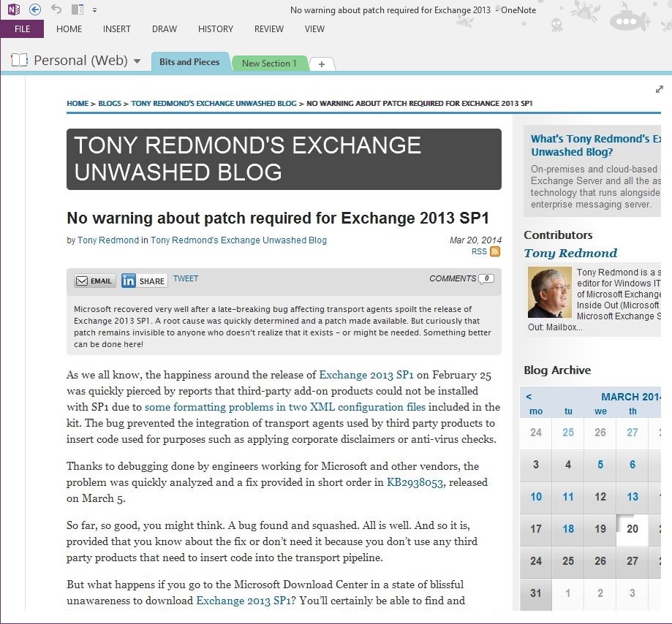
Task: Click the TWEET link
Action: click(x=186, y=278)
